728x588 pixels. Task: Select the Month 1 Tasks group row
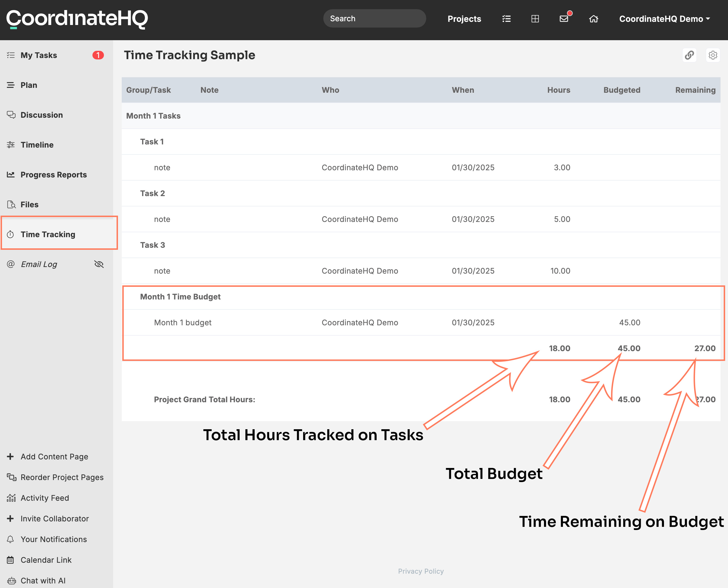(x=421, y=116)
